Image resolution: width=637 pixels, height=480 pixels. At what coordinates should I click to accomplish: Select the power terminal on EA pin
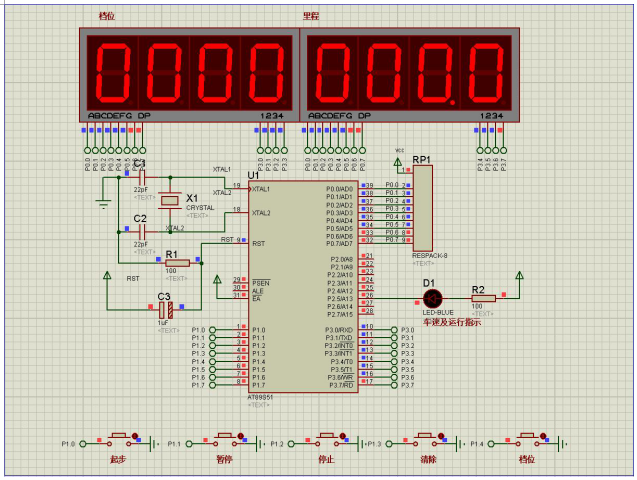217,279
